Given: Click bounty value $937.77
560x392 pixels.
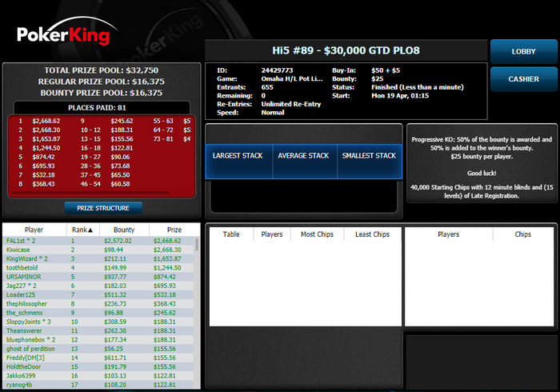Looking at the screenshot, I should [x=115, y=277].
